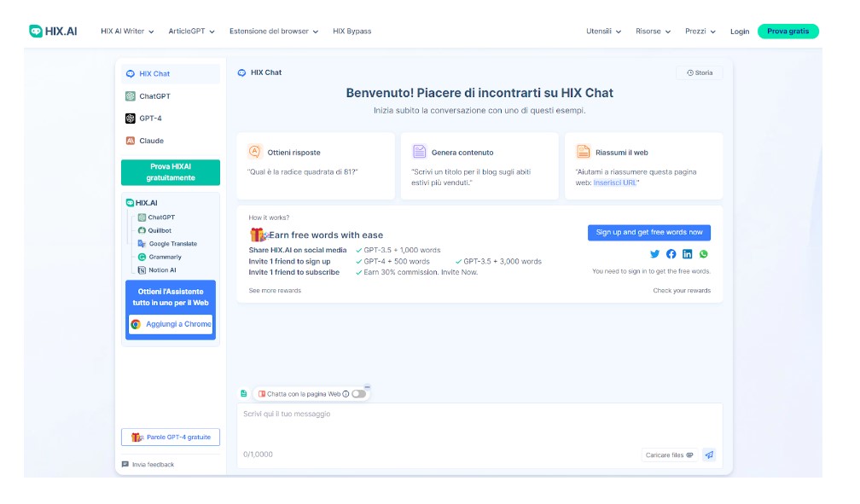
Task: Click the info icon beside Chatta con la pagina Web
Action: tap(346, 394)
